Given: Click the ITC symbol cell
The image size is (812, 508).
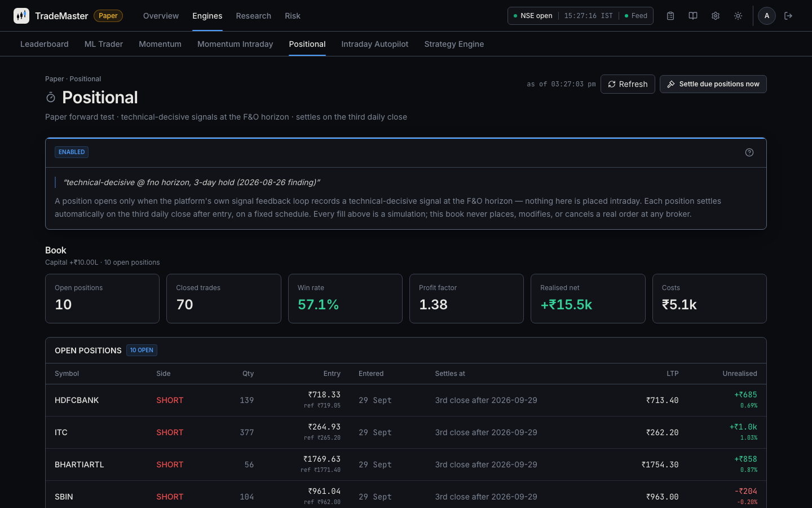Looking at the screenshot, I should click(x=61, y=432).
